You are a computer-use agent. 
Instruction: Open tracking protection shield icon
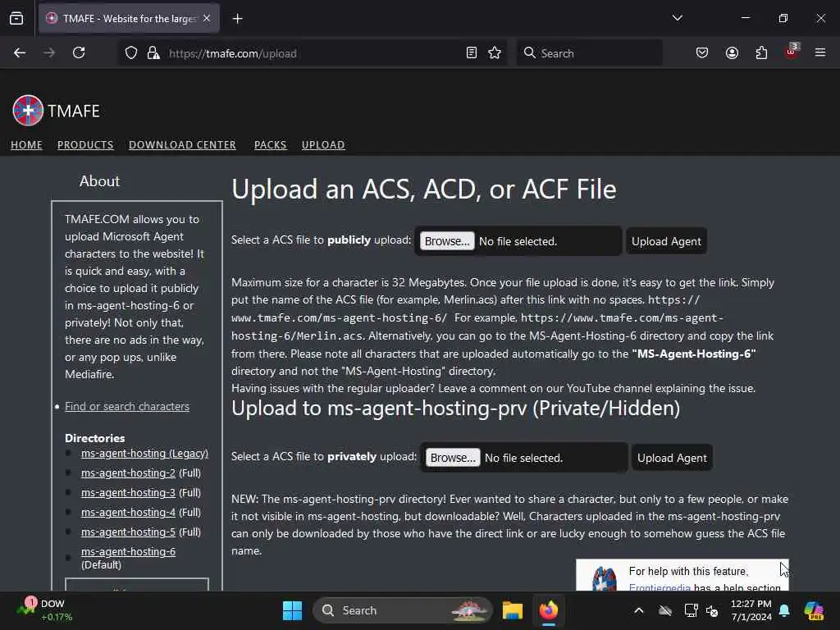pos(131,53)
